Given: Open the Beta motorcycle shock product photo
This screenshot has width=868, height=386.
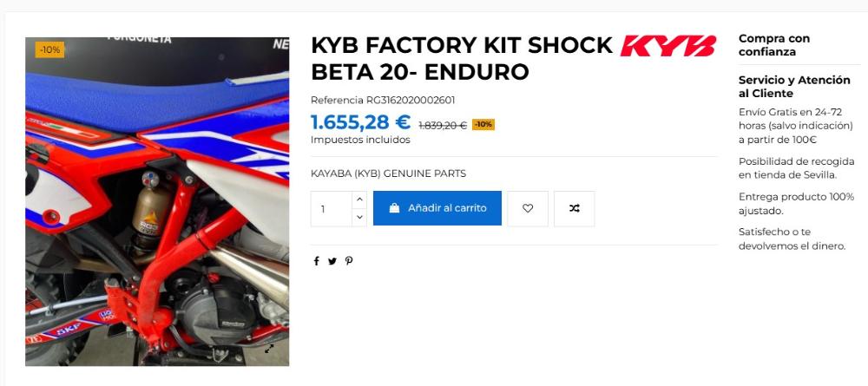Looking at the screenshot, I should (157, 201).
